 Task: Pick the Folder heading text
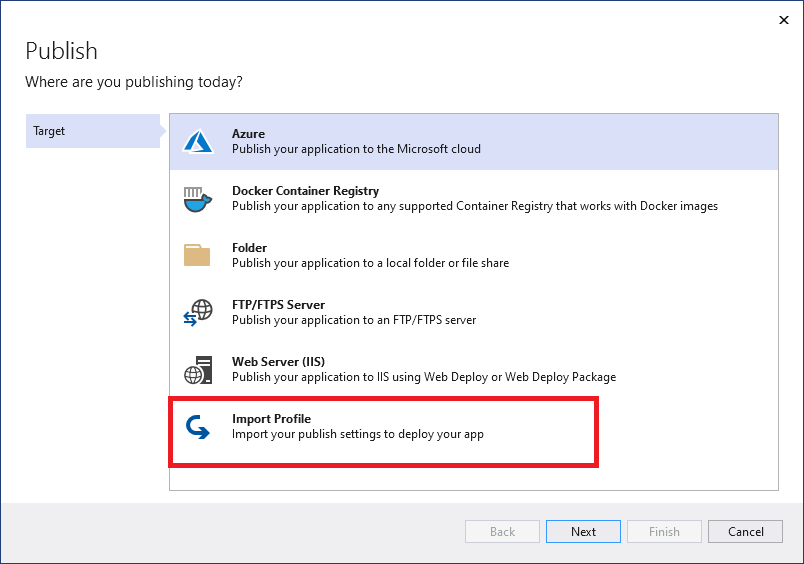249,248
